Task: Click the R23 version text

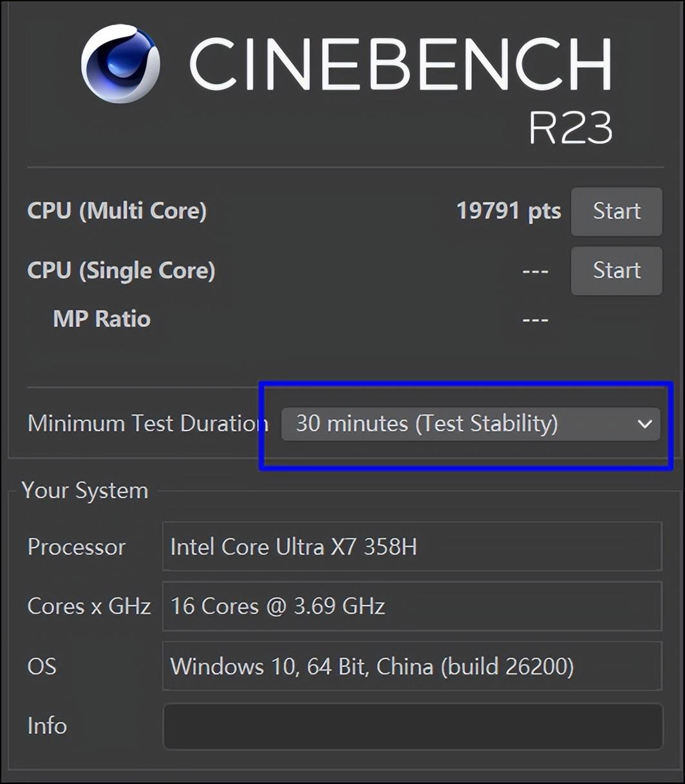Action: click(570, 128)
